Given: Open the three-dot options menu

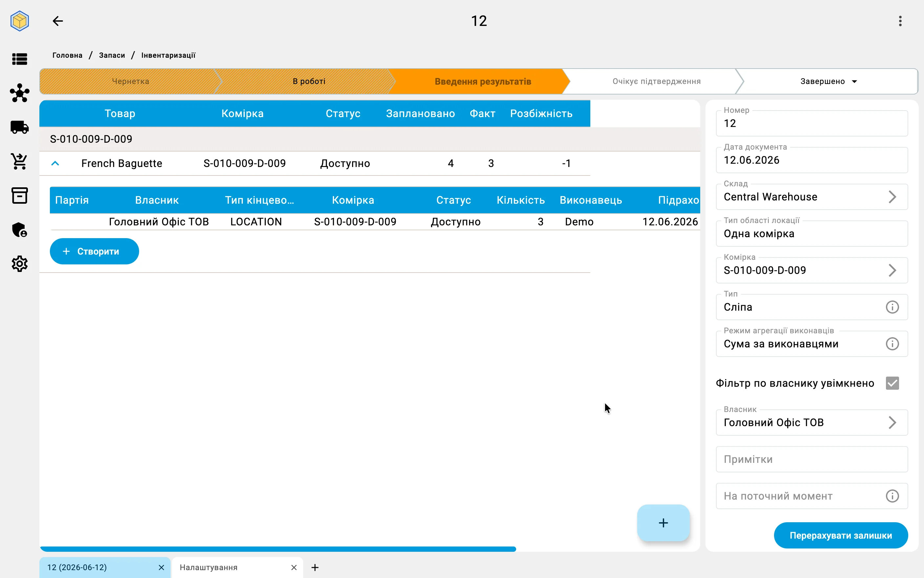Looking at the screenshot, I should pos(900,21).
